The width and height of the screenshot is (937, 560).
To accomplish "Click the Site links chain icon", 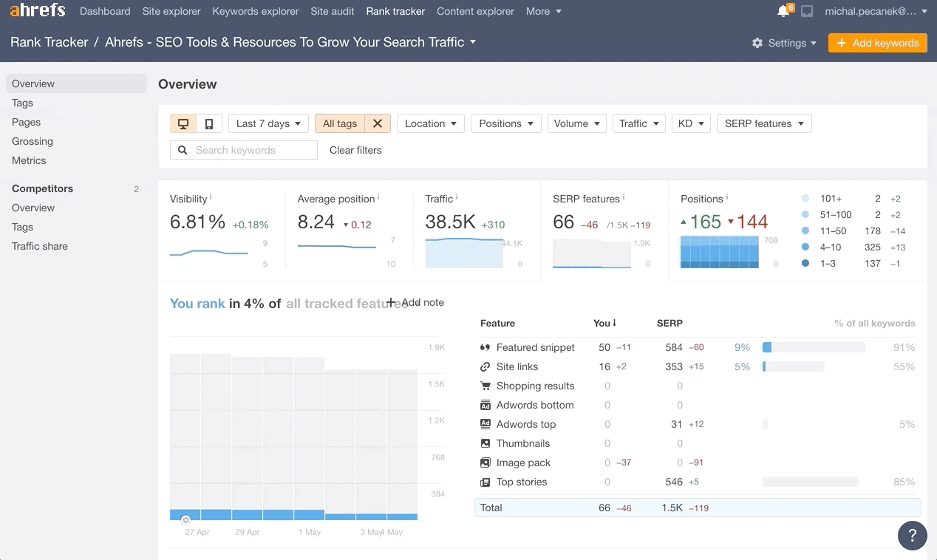I will tap(485, 366).
